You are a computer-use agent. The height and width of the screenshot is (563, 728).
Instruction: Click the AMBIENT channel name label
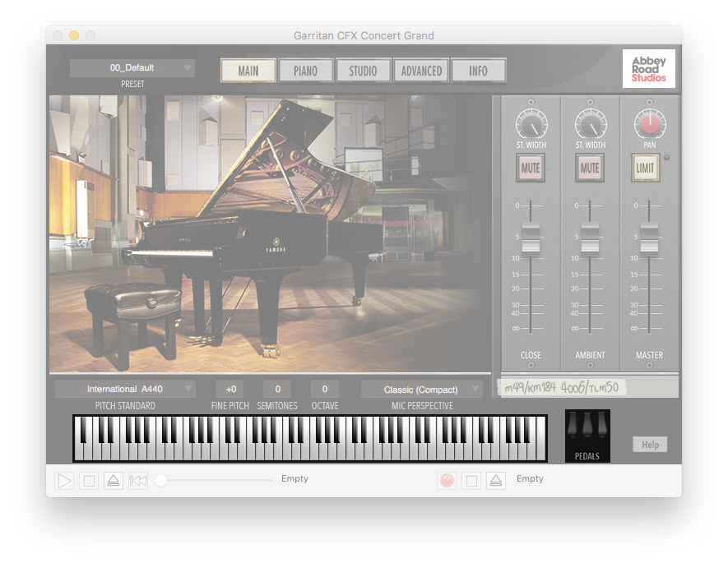[590, 355]
